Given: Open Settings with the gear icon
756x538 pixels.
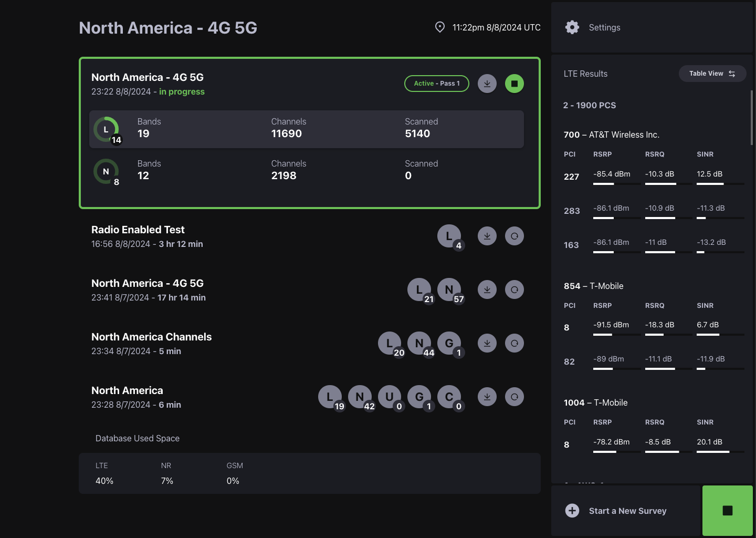Looking at the screenshot, I should [572, 27].
